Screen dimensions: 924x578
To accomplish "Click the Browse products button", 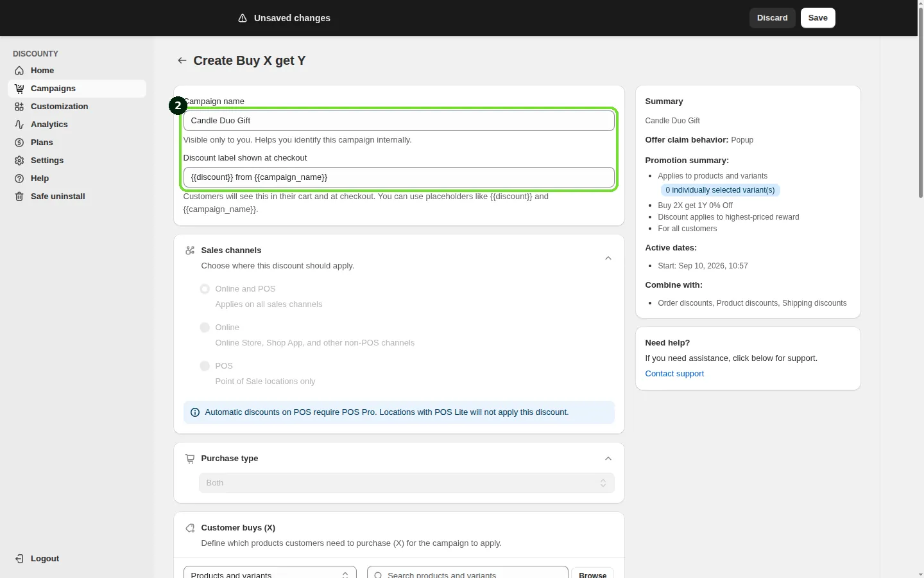I will pyautogui.click(x=592, y=574).
